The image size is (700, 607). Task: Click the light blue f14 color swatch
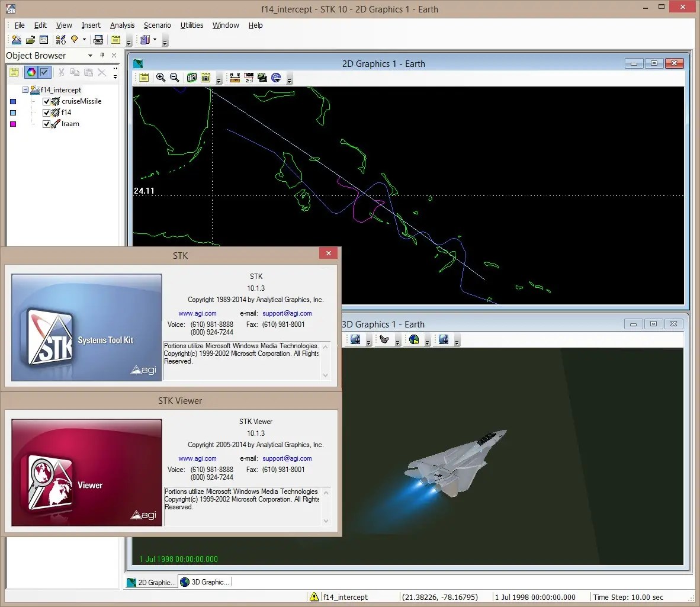pyautogui.click(x=14, y=113)
